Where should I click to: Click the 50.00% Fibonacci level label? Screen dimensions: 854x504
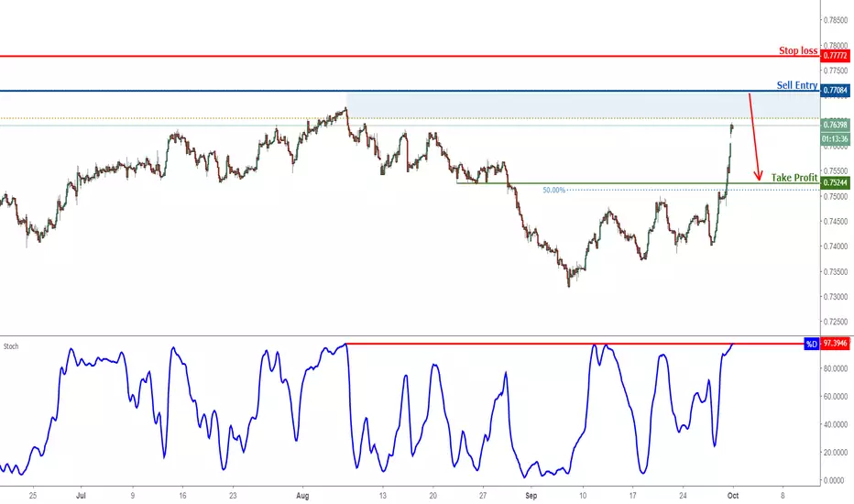(x=553, y=191)
